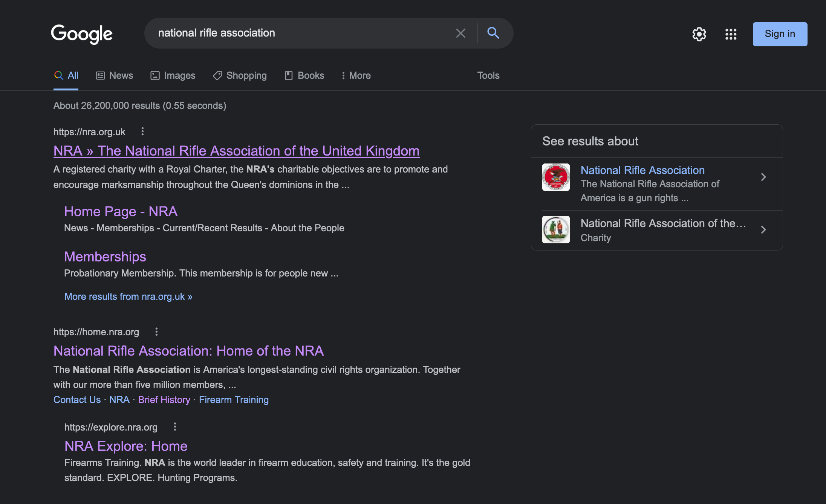Click inside the search input field

pos(301,33)
